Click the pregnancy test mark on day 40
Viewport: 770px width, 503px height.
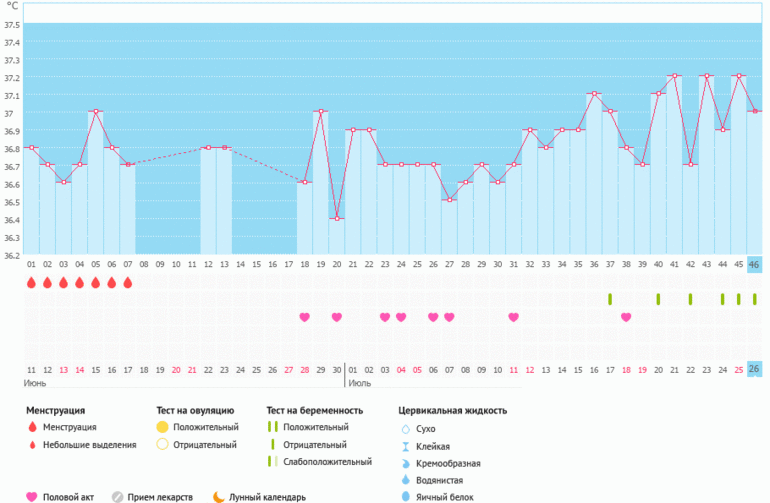pyautogui.click(x=658, y=299)
